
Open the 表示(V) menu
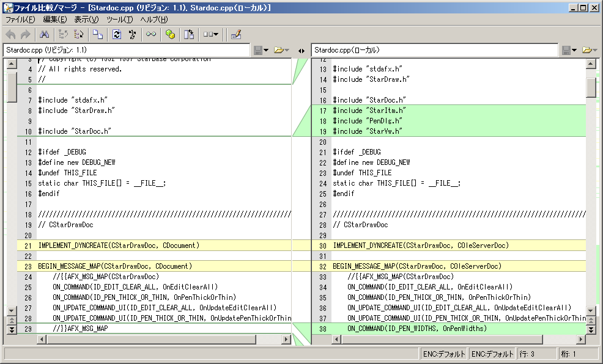pos(86,20)
